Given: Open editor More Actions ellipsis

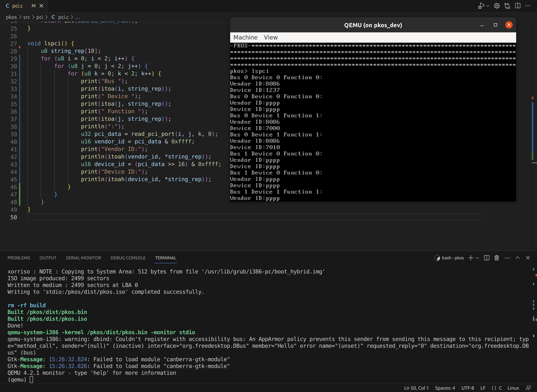Looking at the screenshot, I should 528,6.
